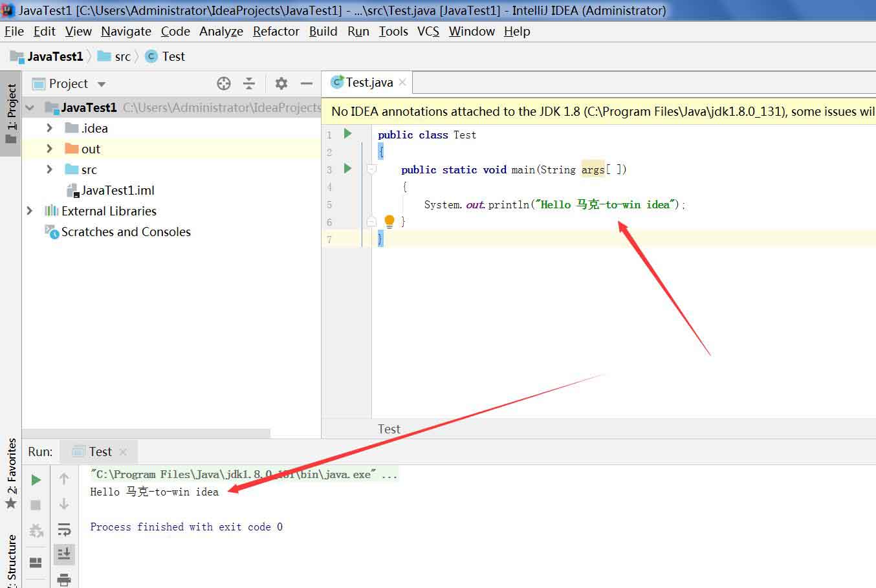Hide the Project panel with minus icon
Viewport: 876px width, 588px height.
(x=307, y=83)
